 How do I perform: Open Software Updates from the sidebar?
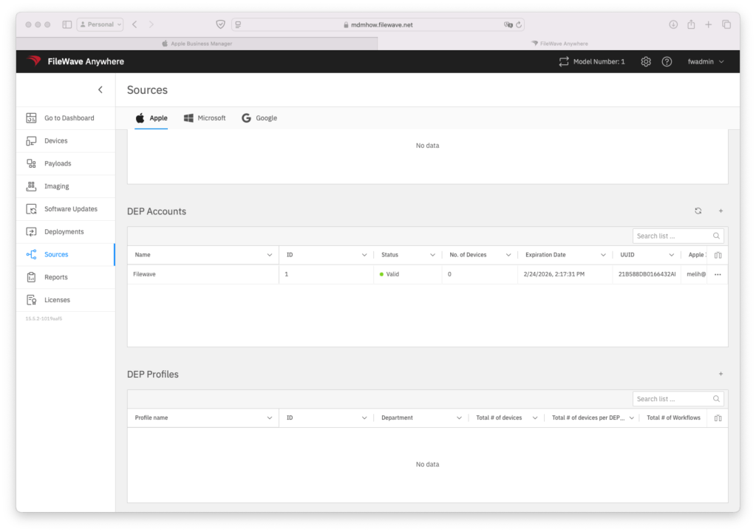(x=70, y=209)
